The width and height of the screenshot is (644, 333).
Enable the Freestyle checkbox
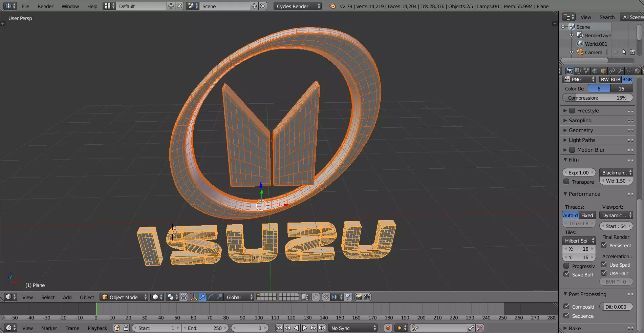coord(572,111)
